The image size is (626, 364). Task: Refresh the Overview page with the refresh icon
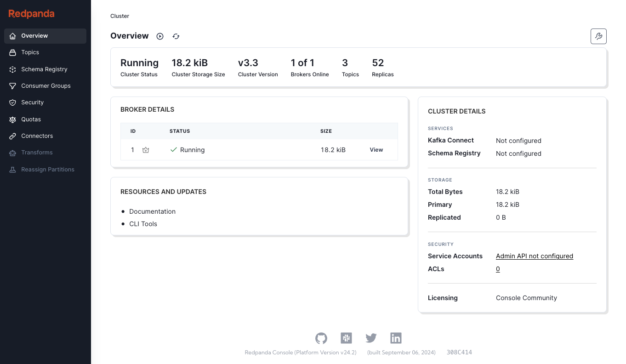[176, 36]
